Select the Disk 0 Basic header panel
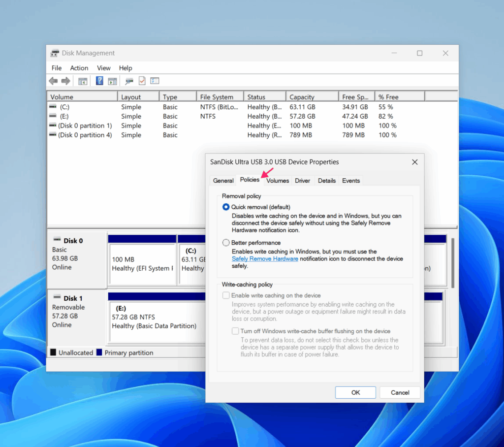The height and width of the screenshot is (447, 504). point(77,259)
